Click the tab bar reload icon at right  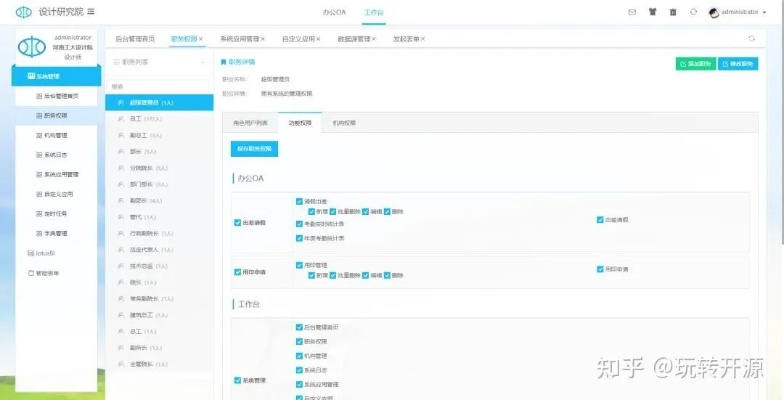(x=751, y=38)
